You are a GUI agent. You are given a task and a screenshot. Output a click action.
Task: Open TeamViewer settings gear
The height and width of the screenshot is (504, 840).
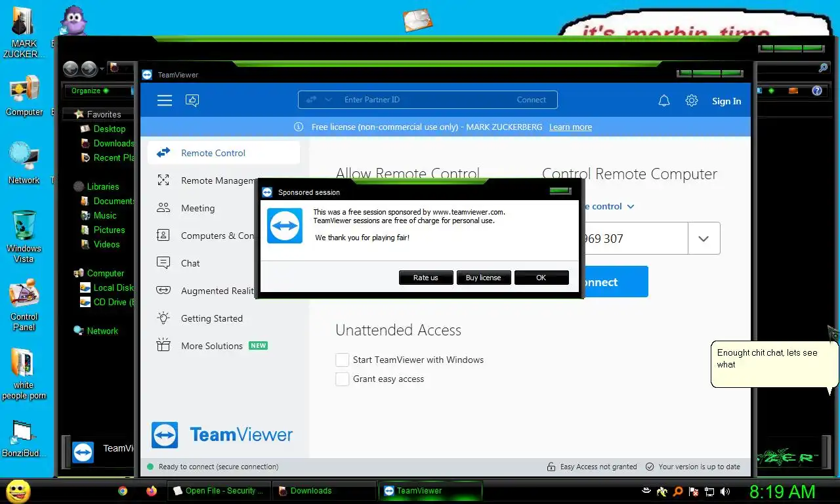tap(692, 100)
